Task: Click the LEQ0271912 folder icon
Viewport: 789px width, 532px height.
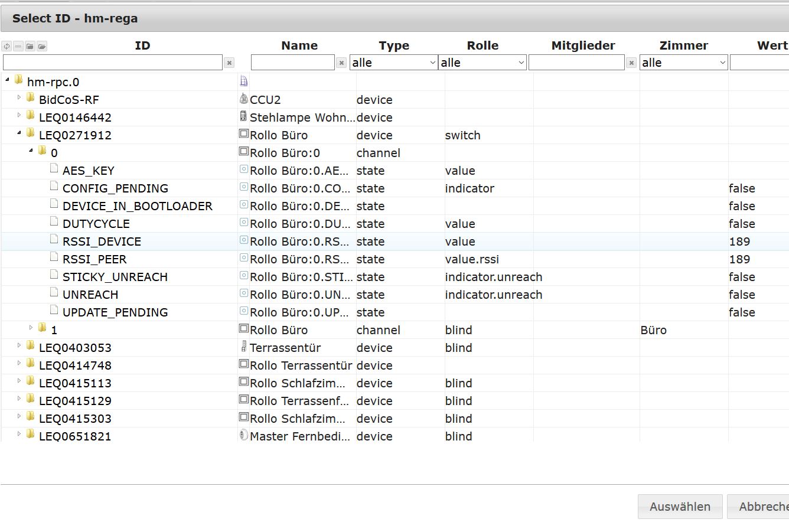Action: click(31, 133)
